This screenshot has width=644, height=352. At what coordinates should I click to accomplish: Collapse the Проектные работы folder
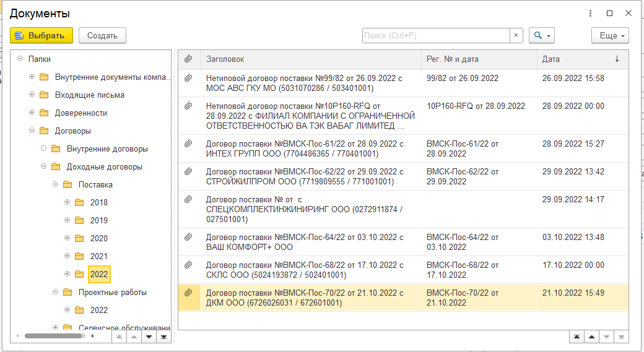(56, 292)
